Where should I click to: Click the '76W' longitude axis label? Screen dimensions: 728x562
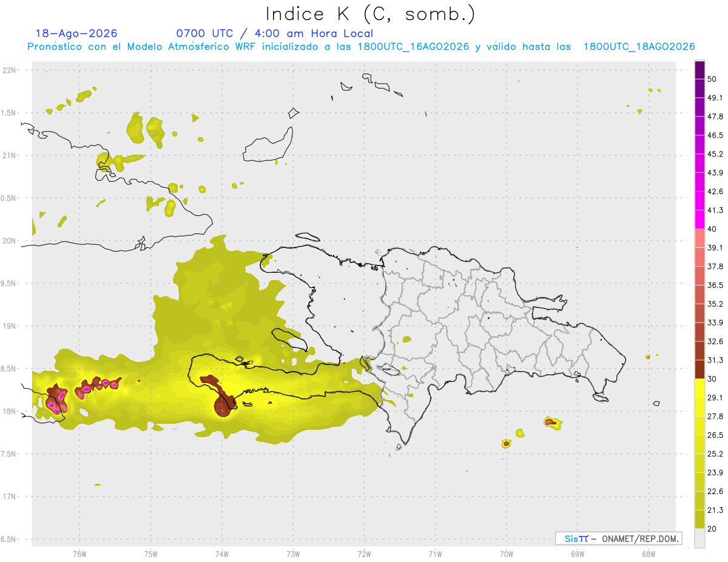(x=79, y=554)
